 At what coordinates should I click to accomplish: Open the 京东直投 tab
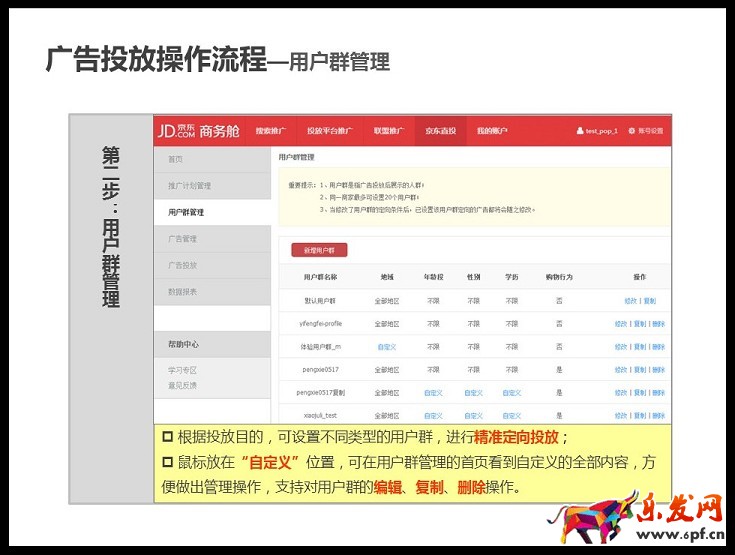click(x=440, y=131)
